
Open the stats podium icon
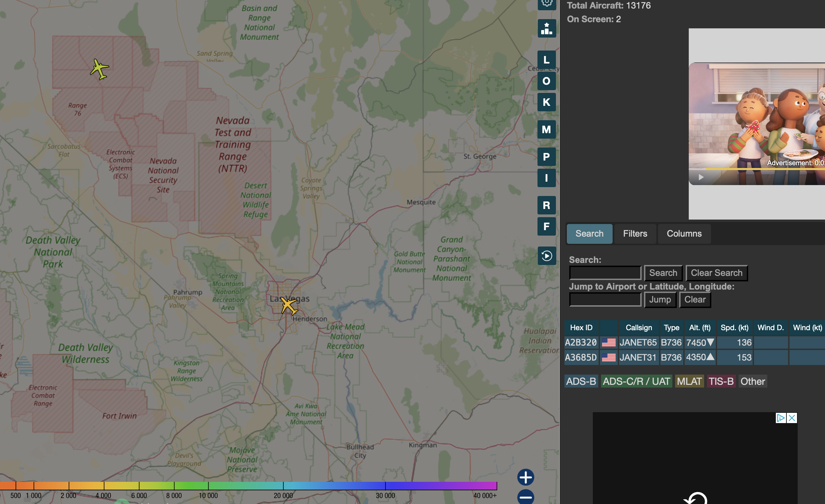click(x=547, y=28)
